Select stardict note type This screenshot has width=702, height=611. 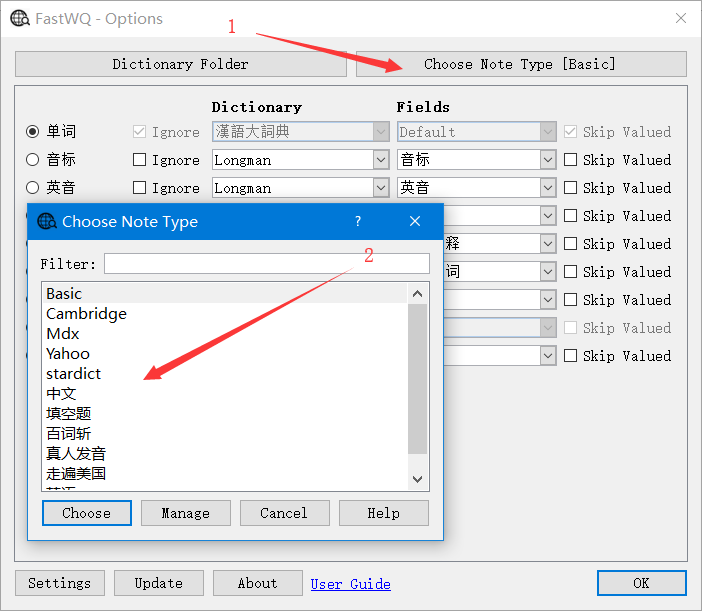73,374
